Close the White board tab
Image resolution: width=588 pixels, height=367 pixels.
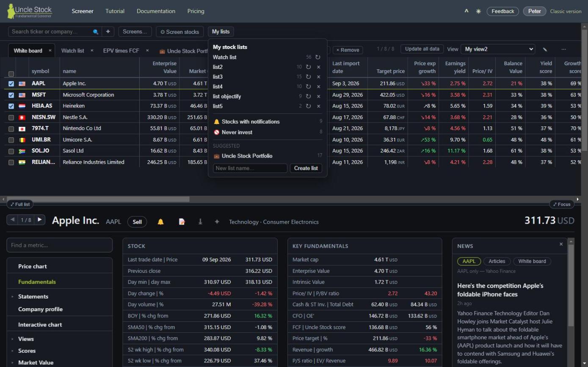click(x=50, y=50)
